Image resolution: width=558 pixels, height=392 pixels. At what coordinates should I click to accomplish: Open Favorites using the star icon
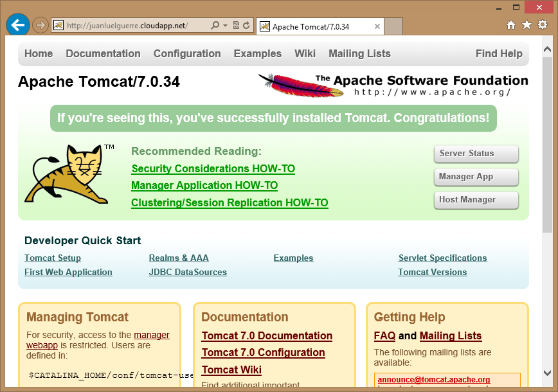526,25
